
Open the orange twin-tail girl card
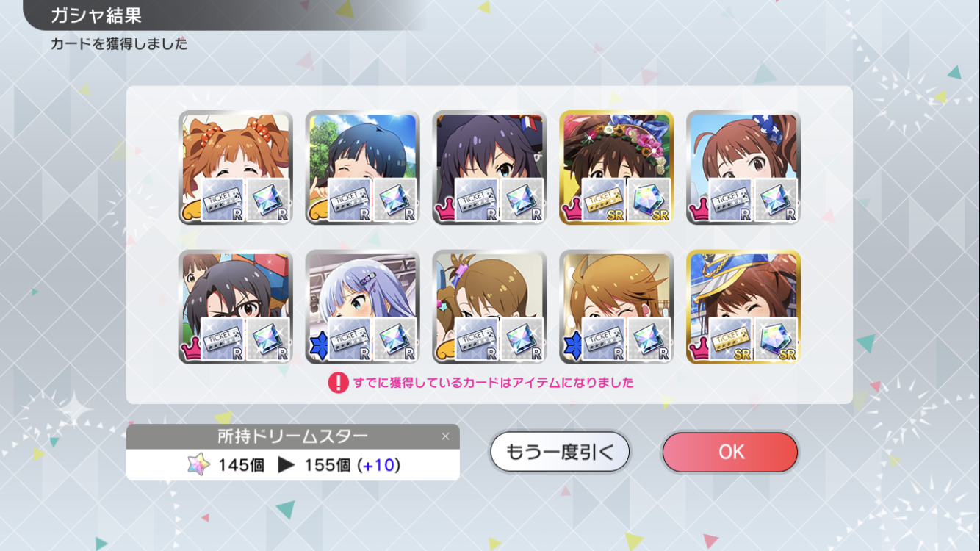(x=236, y=168)
